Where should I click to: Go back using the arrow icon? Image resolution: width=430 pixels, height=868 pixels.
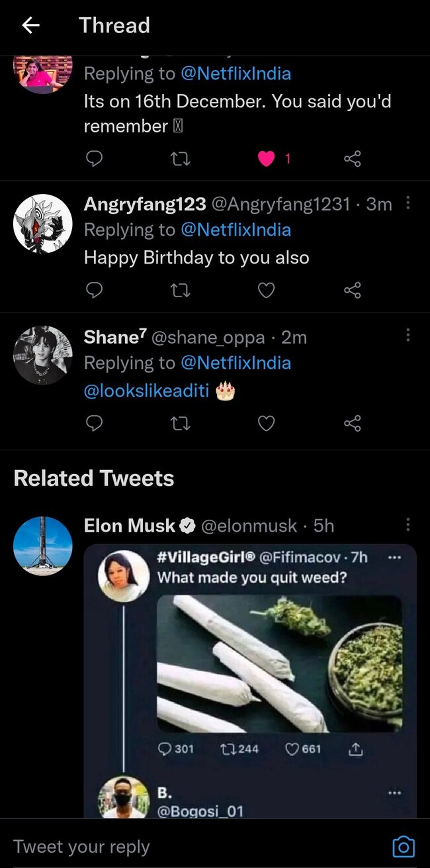(x=30, y=26)
